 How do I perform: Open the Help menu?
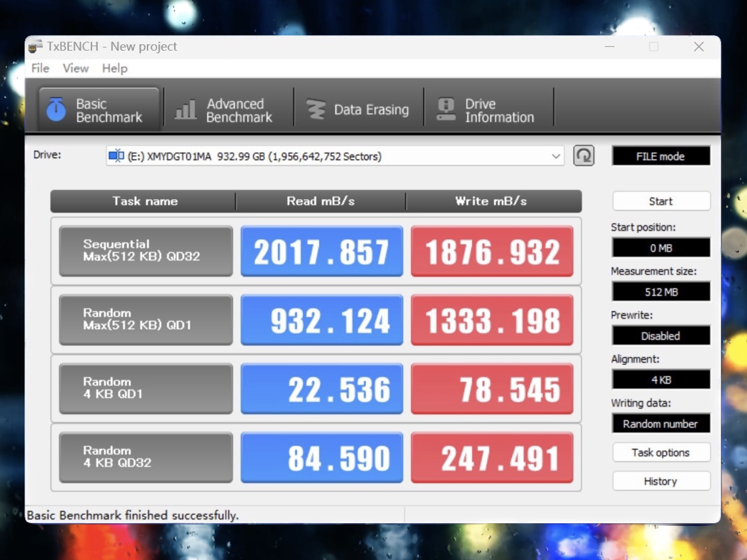tap(115, 69)
